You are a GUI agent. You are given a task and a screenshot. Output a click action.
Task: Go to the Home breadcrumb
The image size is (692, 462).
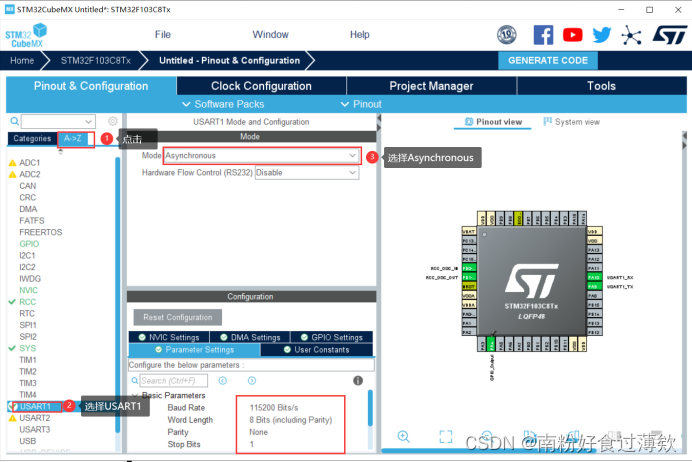tap(22, 60)
